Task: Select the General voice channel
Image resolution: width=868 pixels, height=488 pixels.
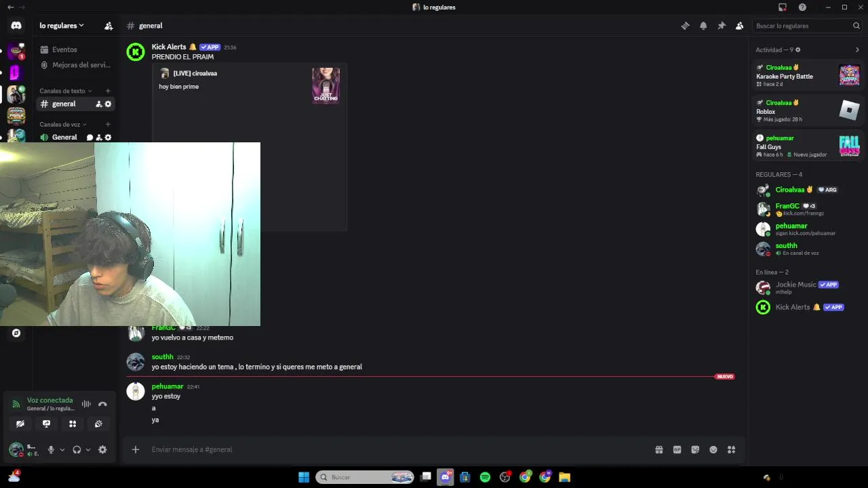Action: tap(64, 137)
